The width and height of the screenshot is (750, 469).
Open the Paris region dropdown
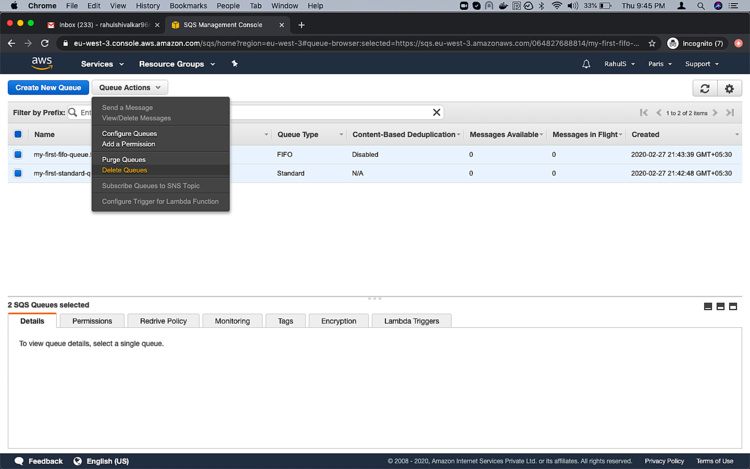point(659,64)
